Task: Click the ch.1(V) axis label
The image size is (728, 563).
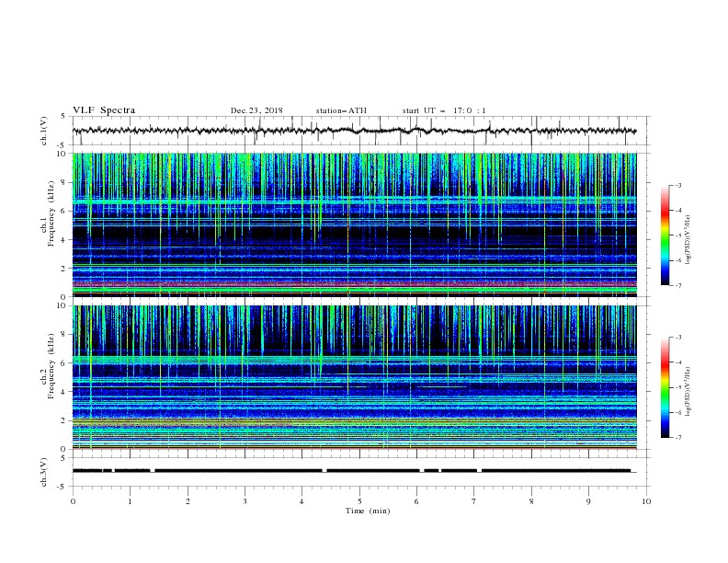Action: tap(43, 131)
